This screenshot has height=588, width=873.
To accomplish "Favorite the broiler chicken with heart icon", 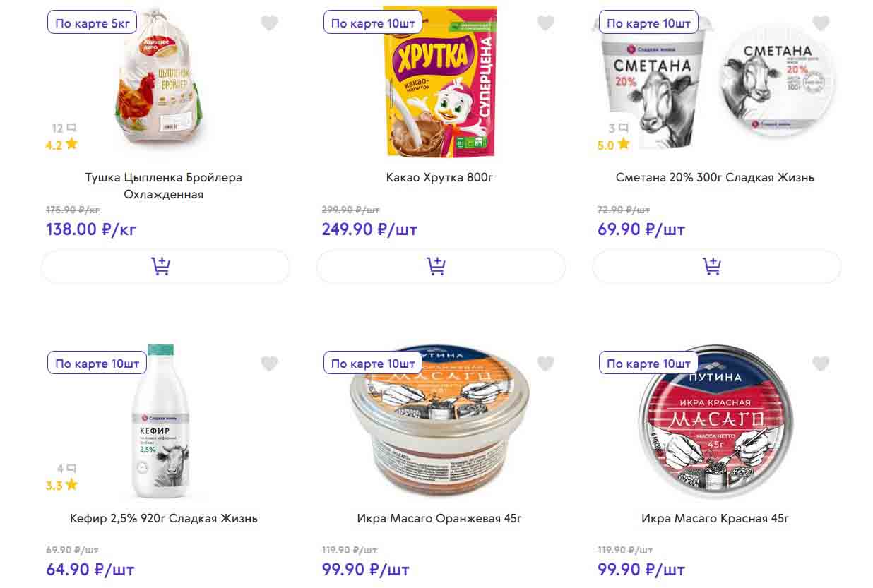I will point(269,23).
